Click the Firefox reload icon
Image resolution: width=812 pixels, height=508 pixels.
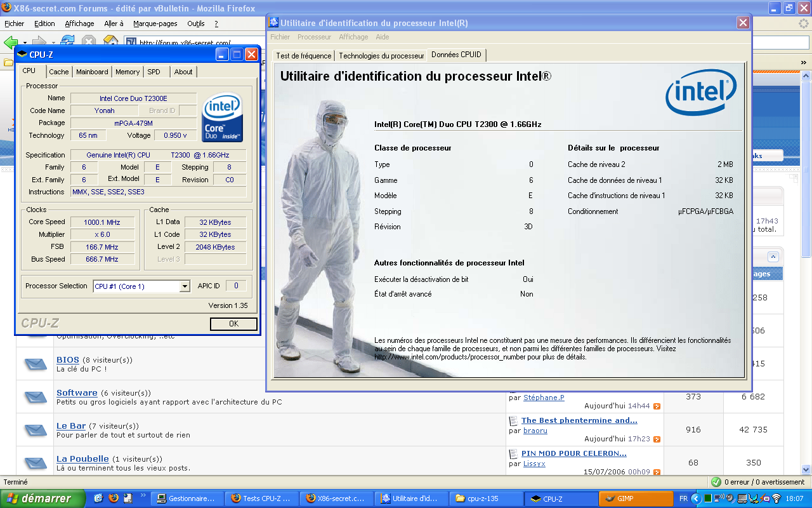click(x=67, y=40)
